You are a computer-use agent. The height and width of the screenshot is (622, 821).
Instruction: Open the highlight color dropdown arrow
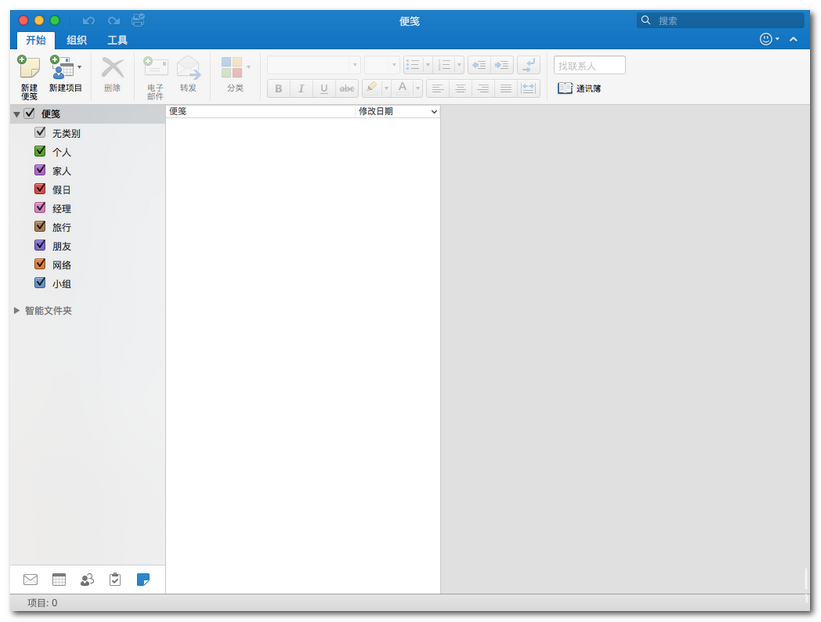click(x=386, y=88)
